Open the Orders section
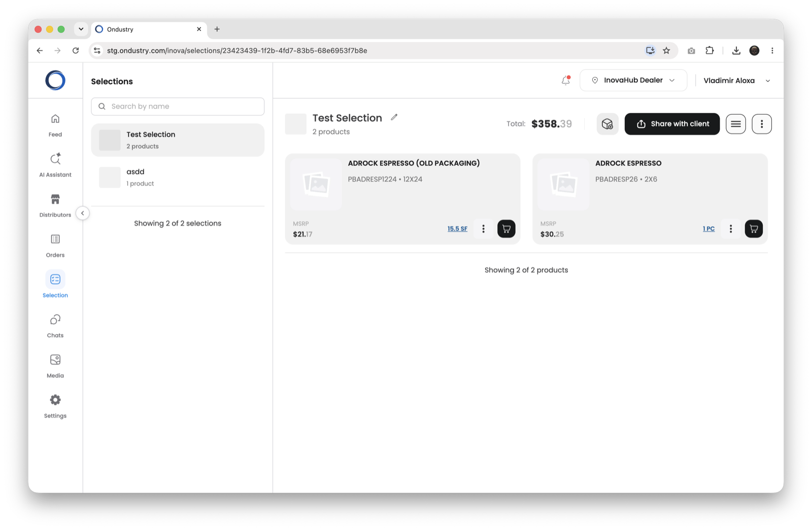 pos(55,245)
